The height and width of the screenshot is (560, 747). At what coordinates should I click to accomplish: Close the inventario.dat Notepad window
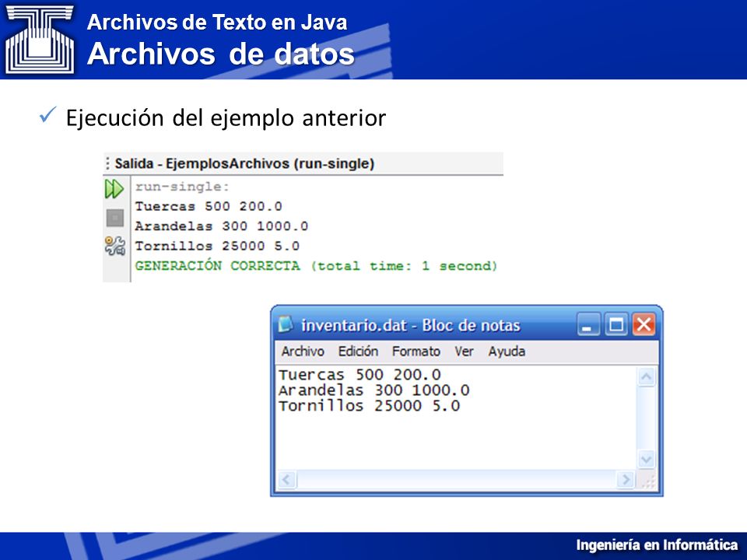tap(644, 325)
